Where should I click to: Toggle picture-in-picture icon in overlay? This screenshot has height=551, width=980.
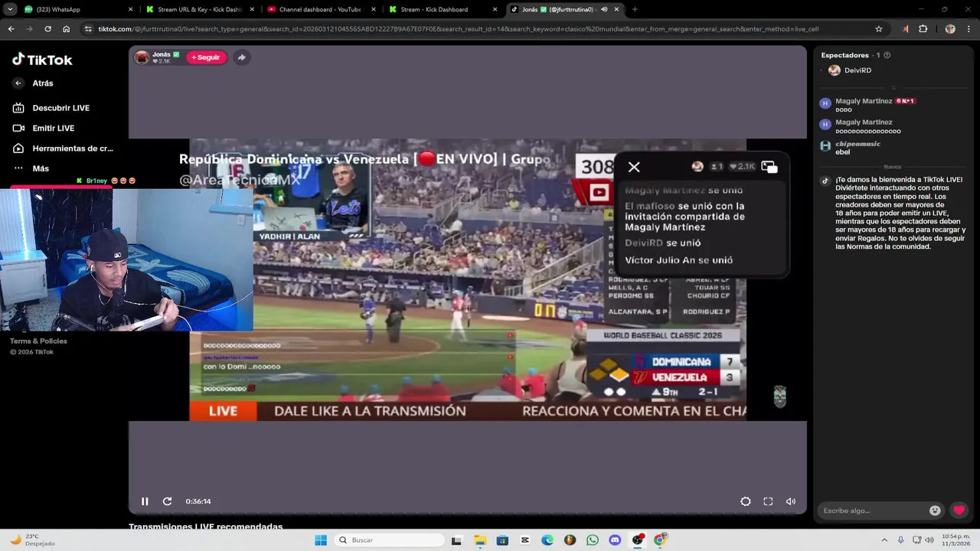point(769,167)
